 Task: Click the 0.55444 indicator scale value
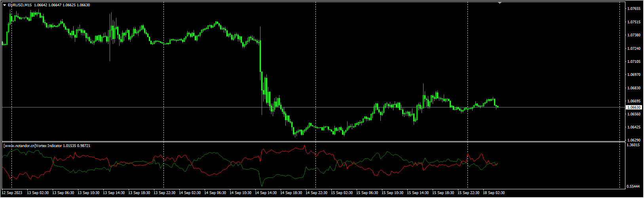tap(635, 186)
